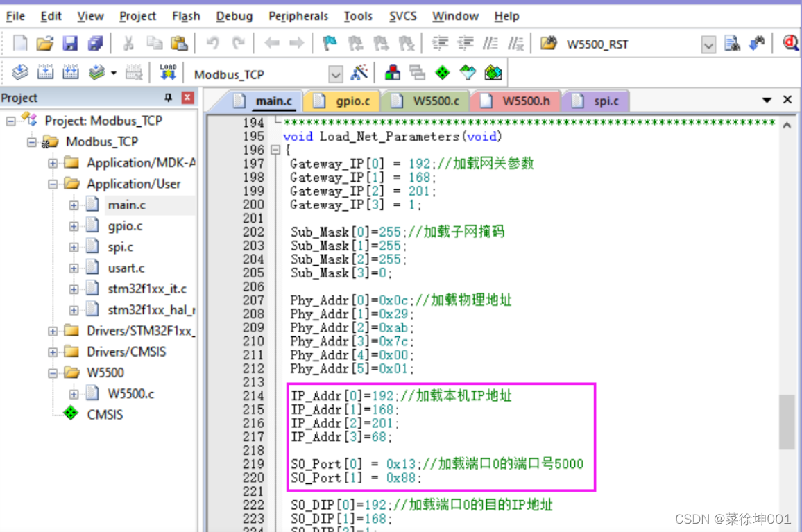The height and width of the screenshot is (532, 802).
Task: Open the Debug menu
Action: 234,17
